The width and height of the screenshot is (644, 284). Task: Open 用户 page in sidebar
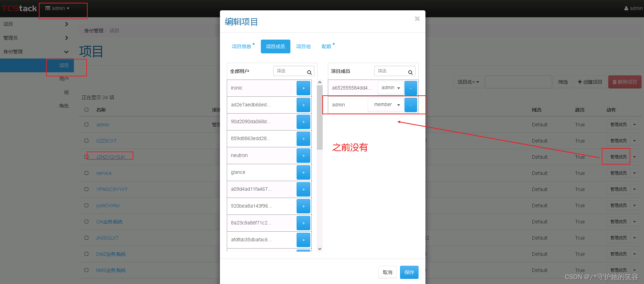[64, 79]
